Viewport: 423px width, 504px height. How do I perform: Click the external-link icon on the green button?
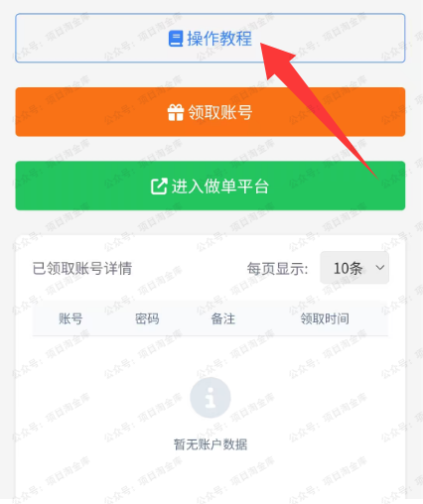pos(159,187)
